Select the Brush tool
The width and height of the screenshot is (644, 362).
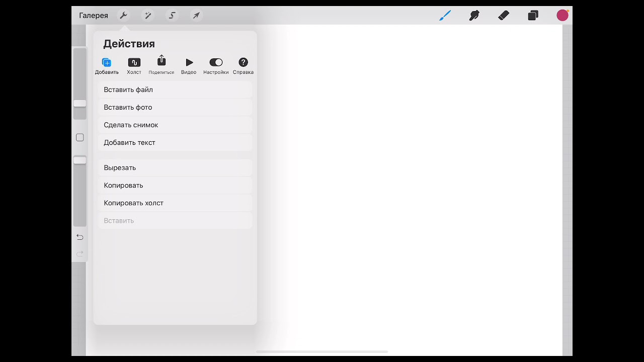click(445, 16)
